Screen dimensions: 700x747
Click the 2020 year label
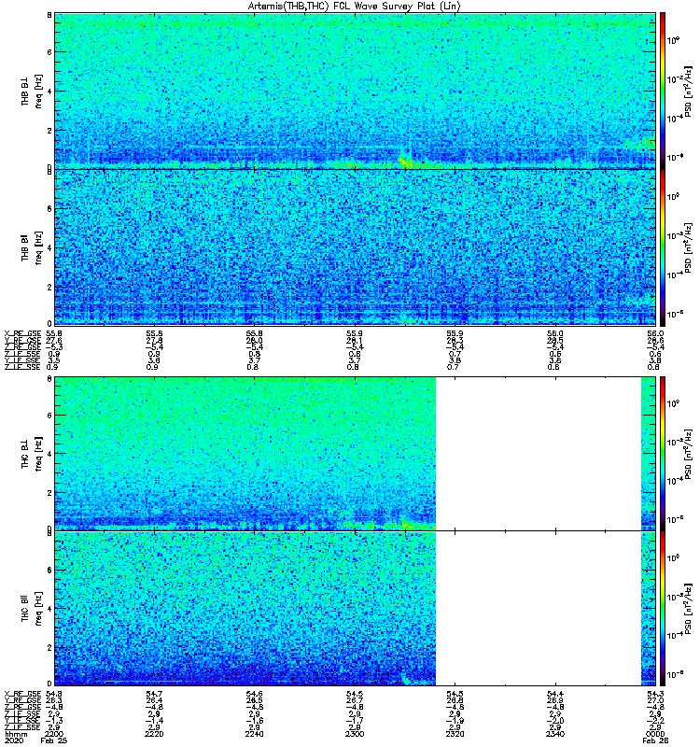(13, 740)
